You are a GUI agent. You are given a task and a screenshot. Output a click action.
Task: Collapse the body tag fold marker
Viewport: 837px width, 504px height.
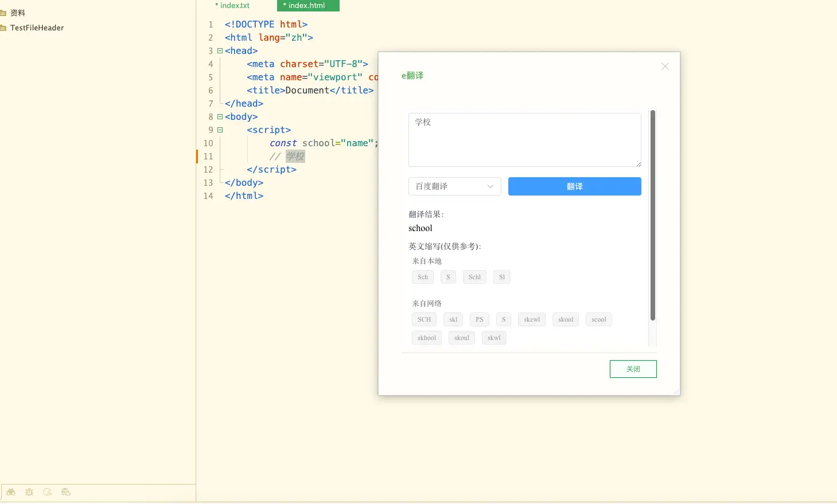pos(220,117)
